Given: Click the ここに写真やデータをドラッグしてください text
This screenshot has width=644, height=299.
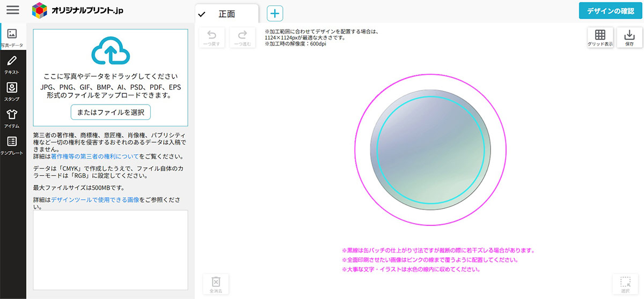Looking at the screenshot, I should 111,77.
